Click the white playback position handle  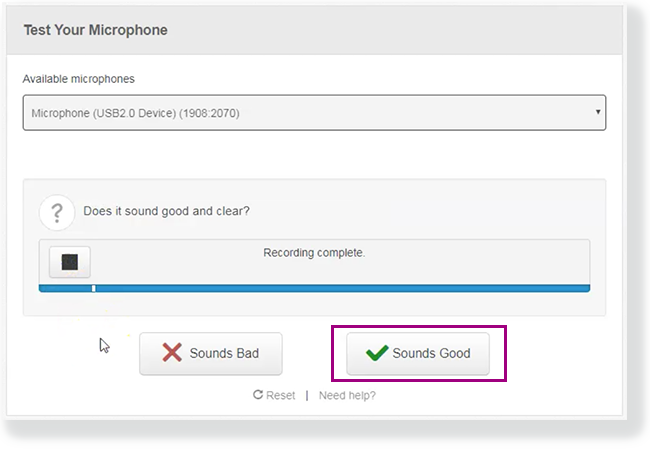point(94,288)
